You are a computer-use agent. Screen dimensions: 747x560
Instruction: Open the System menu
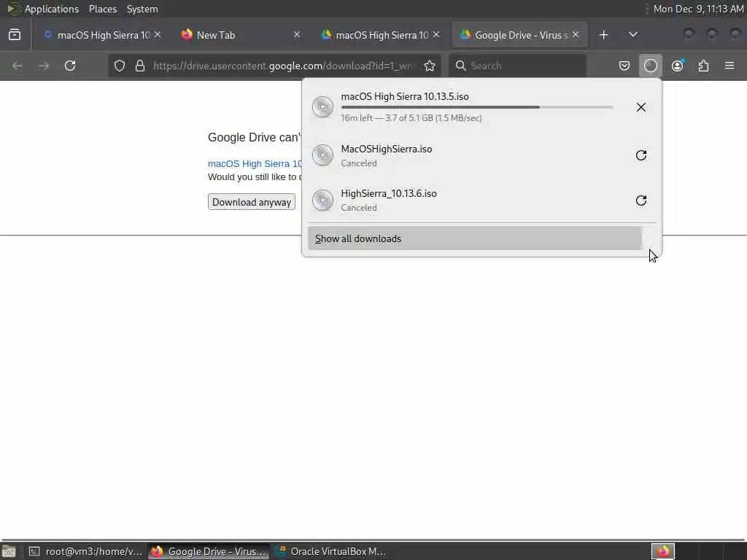click(142, 9)
